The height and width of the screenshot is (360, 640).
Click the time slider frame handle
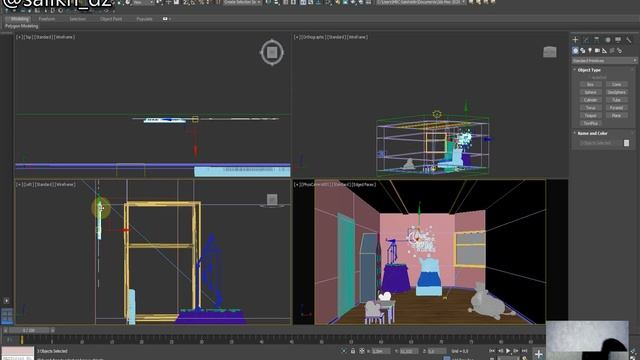[x=29, y=330]
